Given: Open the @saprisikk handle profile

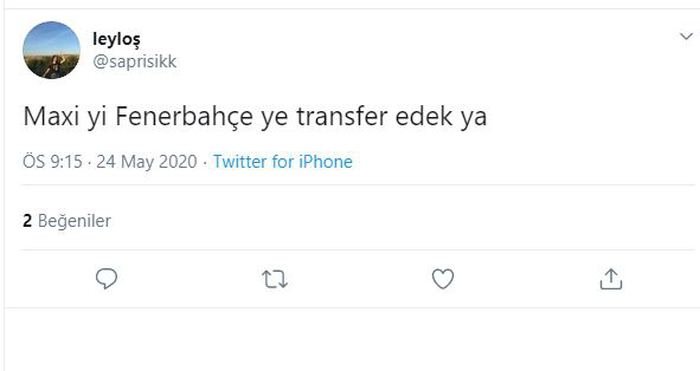Looking at the screenshot, I should pos(134,61).
